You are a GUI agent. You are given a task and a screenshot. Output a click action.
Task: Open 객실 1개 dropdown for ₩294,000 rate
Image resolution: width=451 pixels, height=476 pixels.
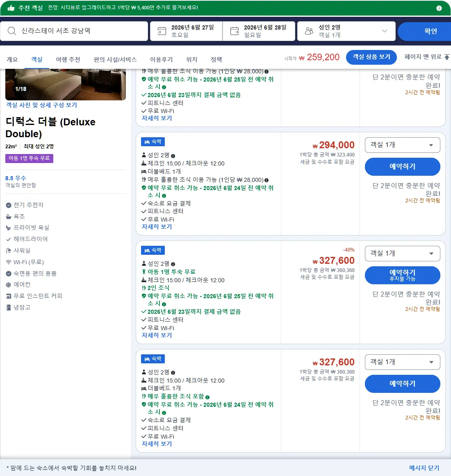coord(402,145)
